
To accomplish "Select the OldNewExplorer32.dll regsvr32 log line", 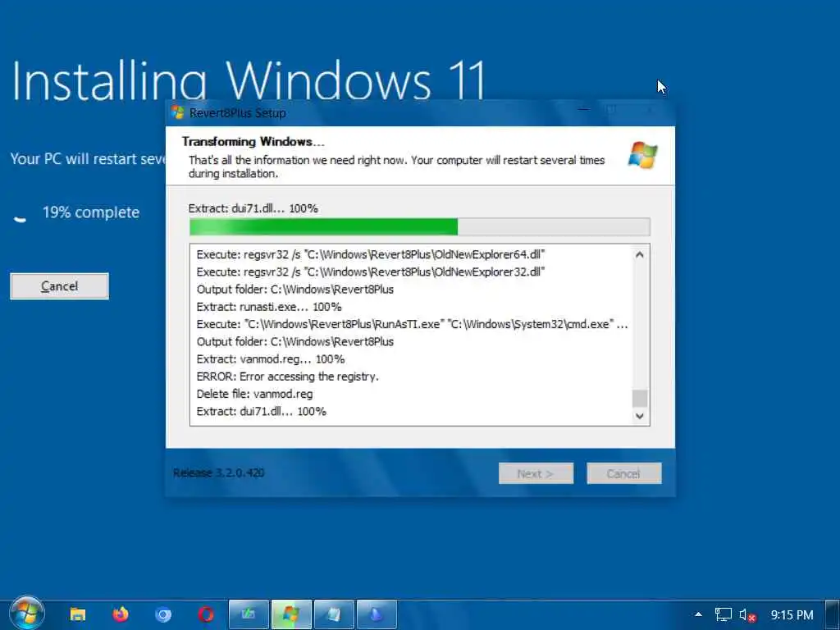I will (x=371, y=272).
